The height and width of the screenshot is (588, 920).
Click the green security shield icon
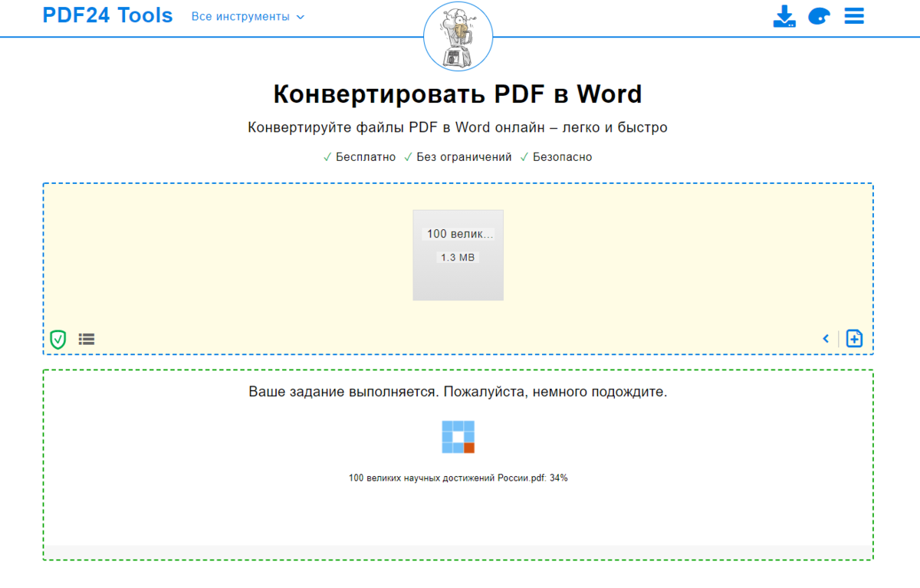pyautogui.click(x=58, y=339)
